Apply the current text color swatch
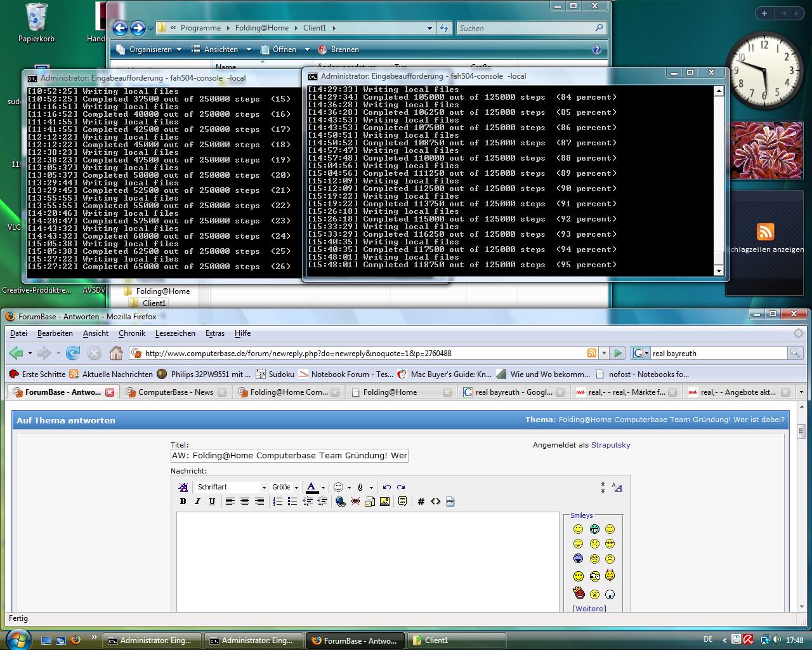This screenshot has width=812, height=650. [x=311, y=487]
